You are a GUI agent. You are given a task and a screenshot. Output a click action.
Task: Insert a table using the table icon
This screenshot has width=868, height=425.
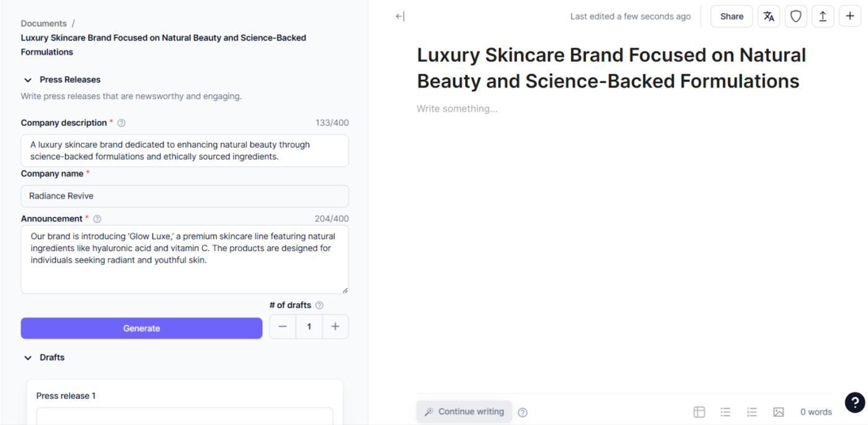click(699, 412)
